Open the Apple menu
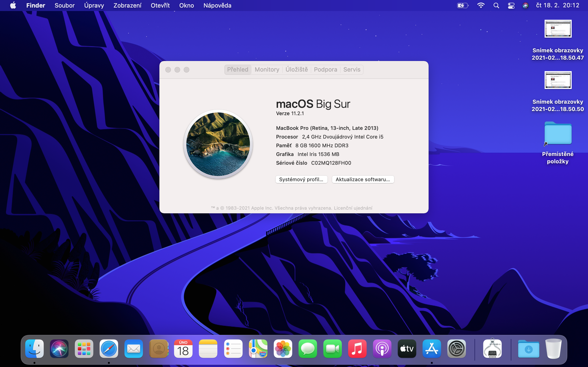This screenshot has width=588, height=367. pyautogui.click(x=13, y=5)
